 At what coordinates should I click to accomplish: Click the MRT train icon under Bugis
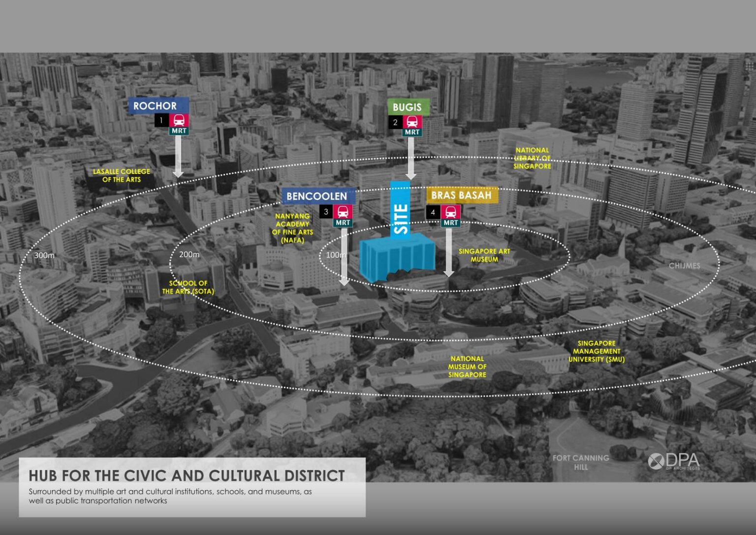(412, 122)
